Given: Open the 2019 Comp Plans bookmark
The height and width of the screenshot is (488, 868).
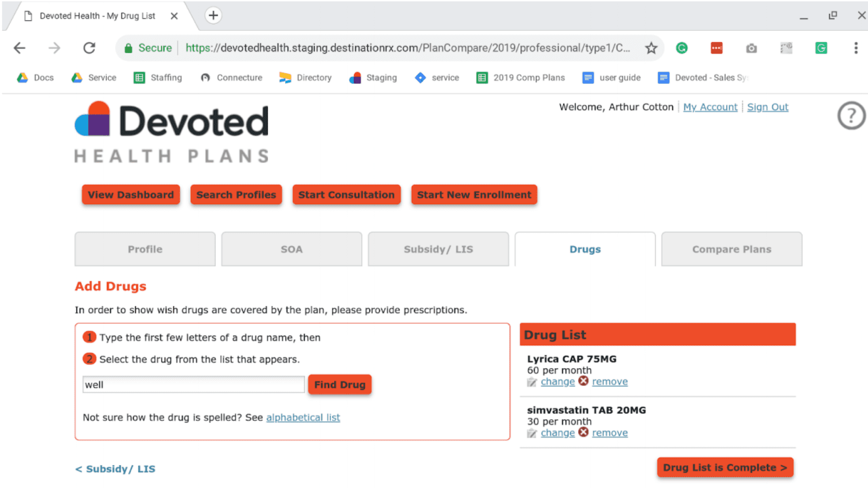Looking at the screenshot, I should point(521,78).
